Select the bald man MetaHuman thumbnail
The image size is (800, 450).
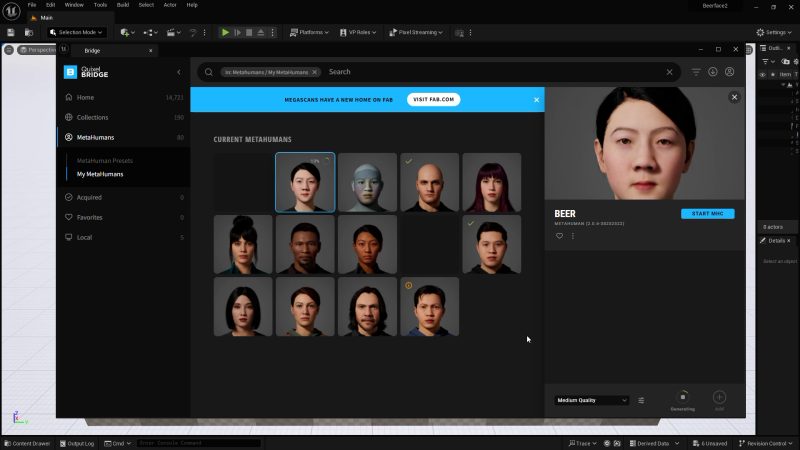(430, 182)
